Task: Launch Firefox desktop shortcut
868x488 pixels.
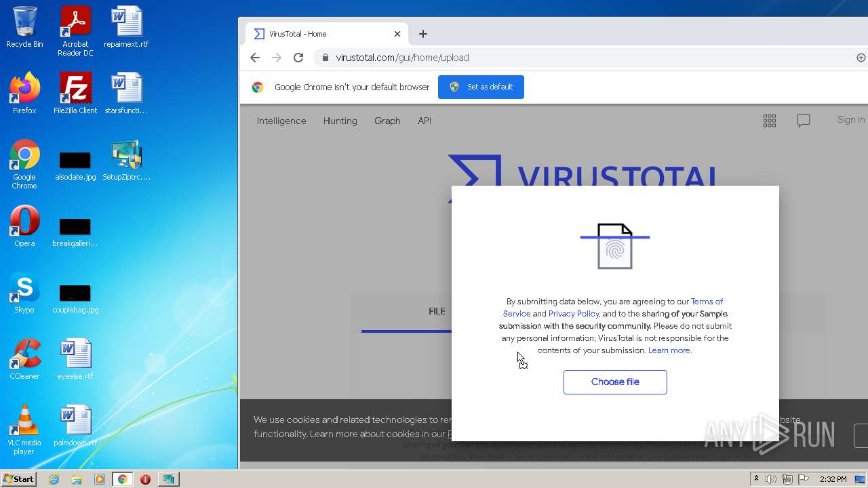Action: [24, 94]
